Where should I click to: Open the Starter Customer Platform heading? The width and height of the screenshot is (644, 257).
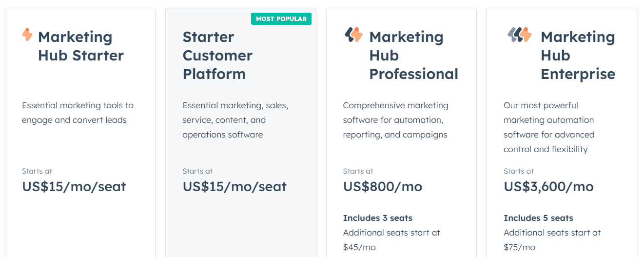click(x=217, y=55)
